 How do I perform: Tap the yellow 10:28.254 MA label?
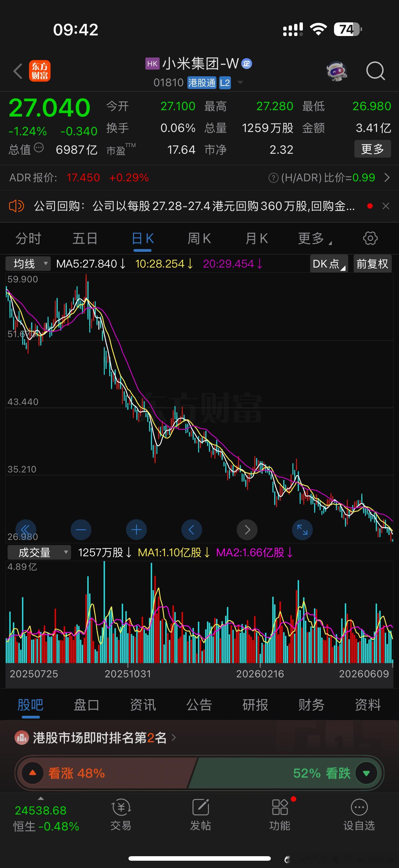pyautogui.click(x=164, y=264)
